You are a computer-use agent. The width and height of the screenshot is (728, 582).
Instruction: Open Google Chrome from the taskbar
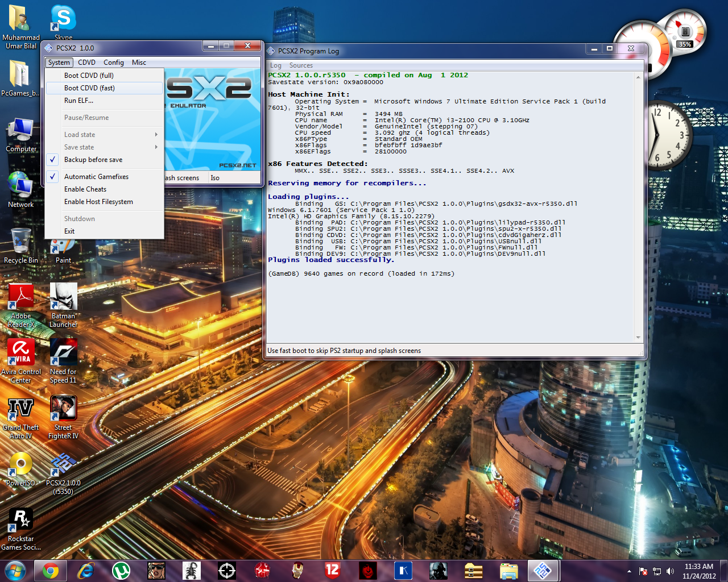click(50, 570)
